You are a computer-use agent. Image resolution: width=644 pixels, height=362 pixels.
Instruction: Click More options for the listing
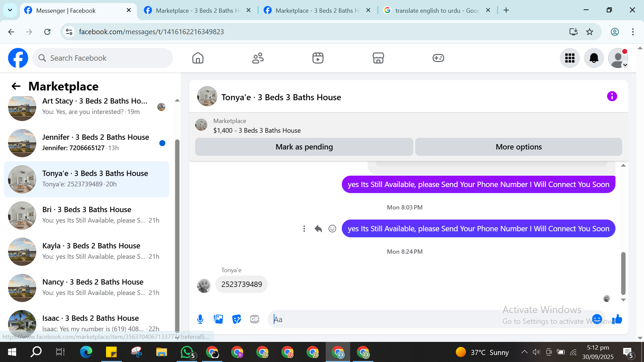coord(519,147)
